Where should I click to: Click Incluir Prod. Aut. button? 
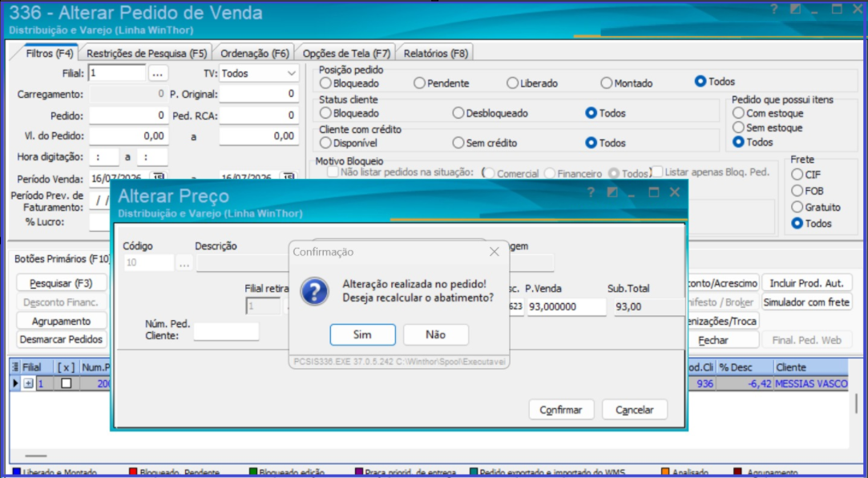click(x=806, y=283)
